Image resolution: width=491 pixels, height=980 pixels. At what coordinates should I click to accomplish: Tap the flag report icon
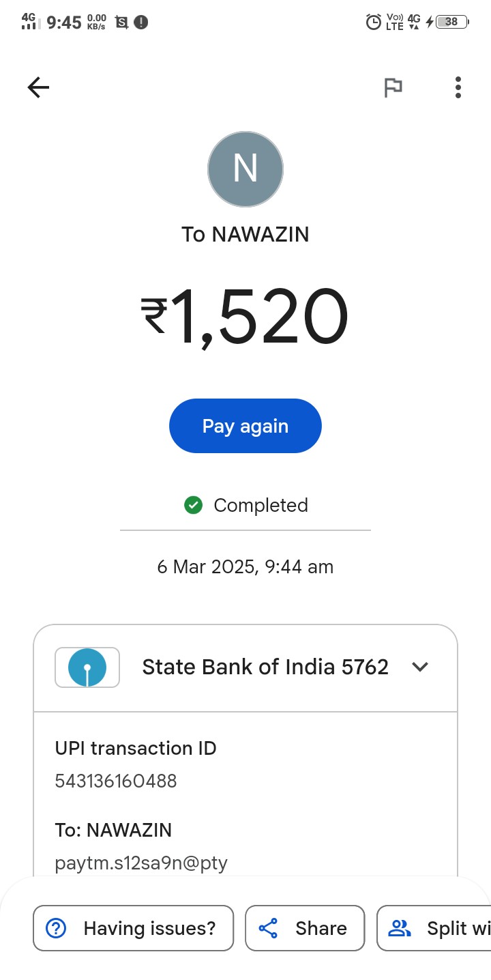tap(393, 87)
